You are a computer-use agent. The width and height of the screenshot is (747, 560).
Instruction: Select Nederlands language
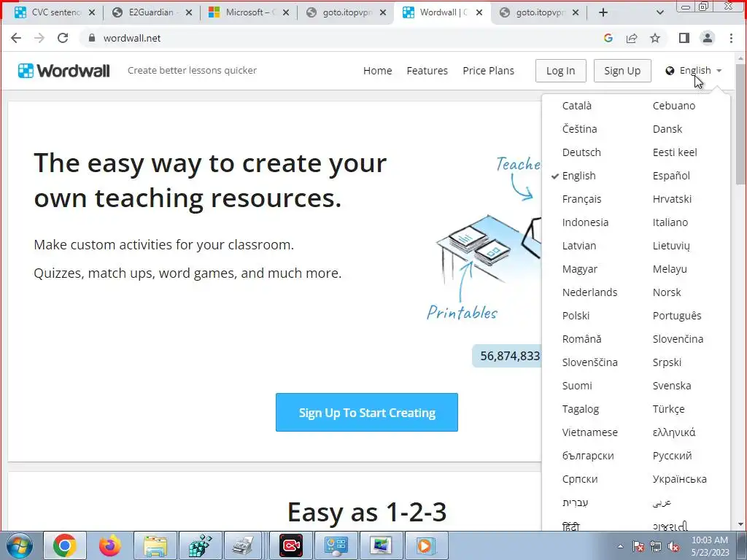(x=589, y=292)
